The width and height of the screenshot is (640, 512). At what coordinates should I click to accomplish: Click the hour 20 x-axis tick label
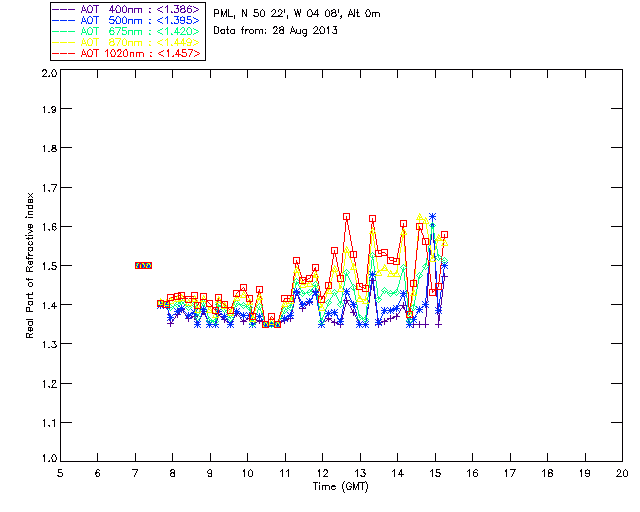pyautogui.click(x=622, y=473)
